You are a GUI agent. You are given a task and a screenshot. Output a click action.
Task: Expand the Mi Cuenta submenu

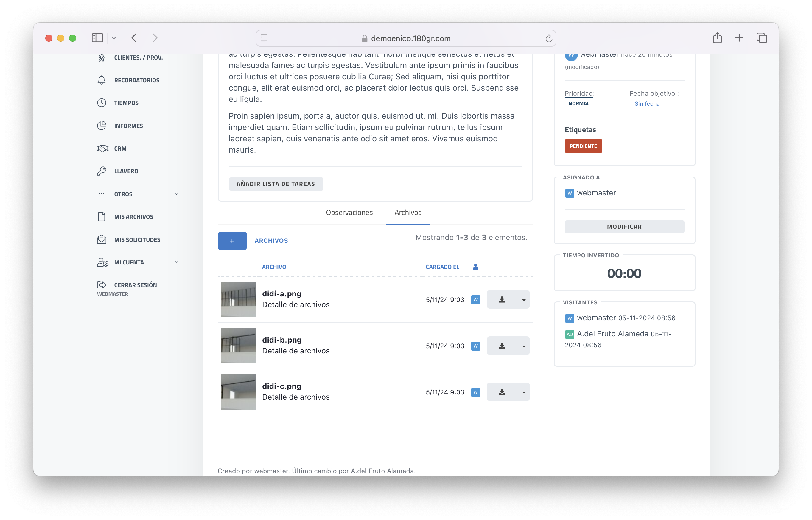[x=176, y=262]
